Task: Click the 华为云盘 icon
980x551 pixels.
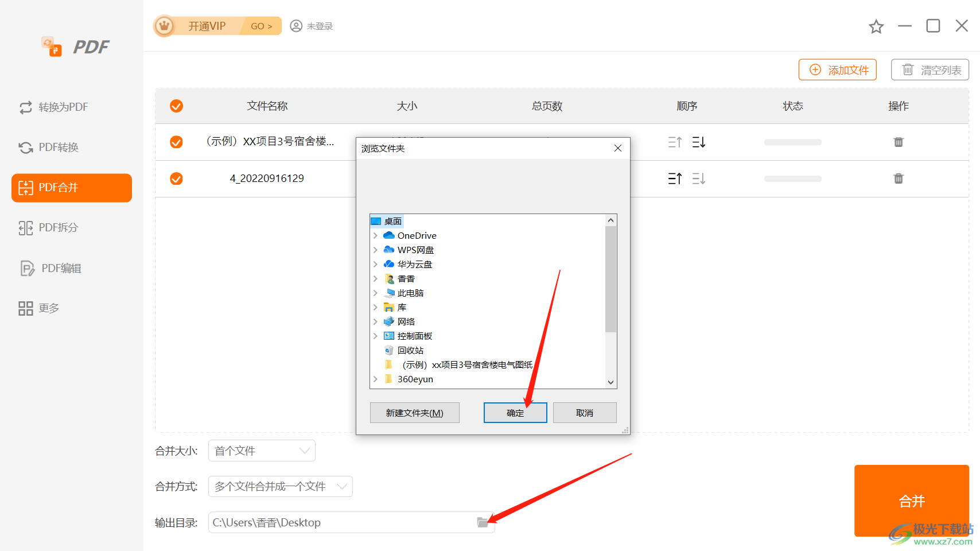Action: point(389,264)
